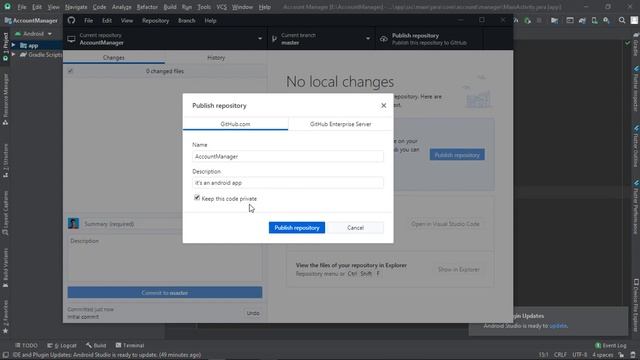640x360 pixels.
Task: Click the tool windows toggle in status bar corner
Action: 5,355
